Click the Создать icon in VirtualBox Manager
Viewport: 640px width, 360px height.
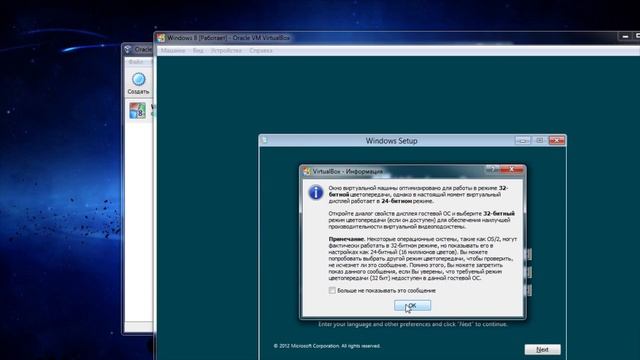click(138, 83)
